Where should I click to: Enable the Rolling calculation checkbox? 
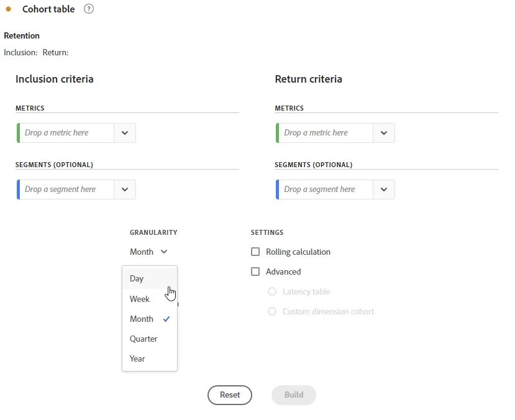pyautogui.click(x=255, y=252)
